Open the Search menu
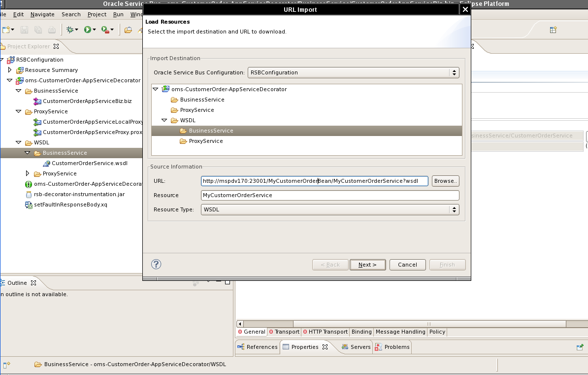Screen dimensions: 588x375 [x=71, y=14]
